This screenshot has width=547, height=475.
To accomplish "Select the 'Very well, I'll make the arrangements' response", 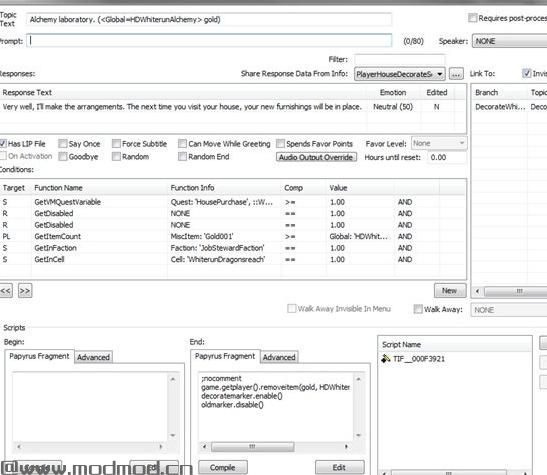I will point(182,107).
